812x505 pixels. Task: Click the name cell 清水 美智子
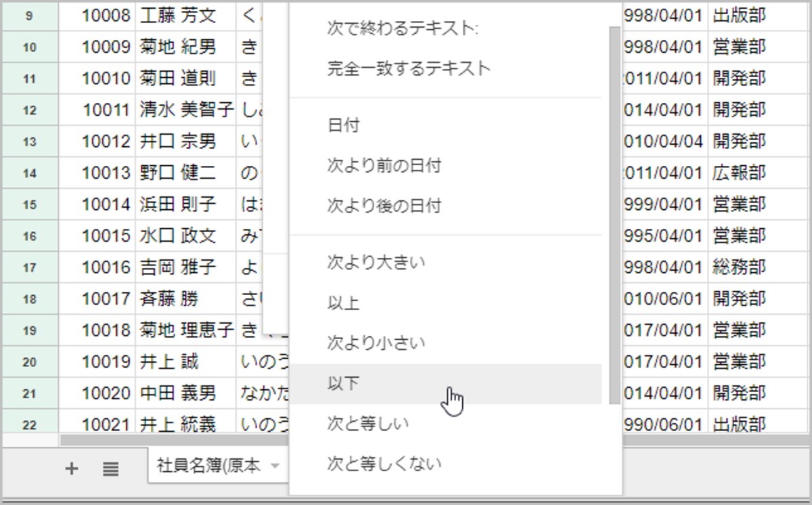(185, 110)
